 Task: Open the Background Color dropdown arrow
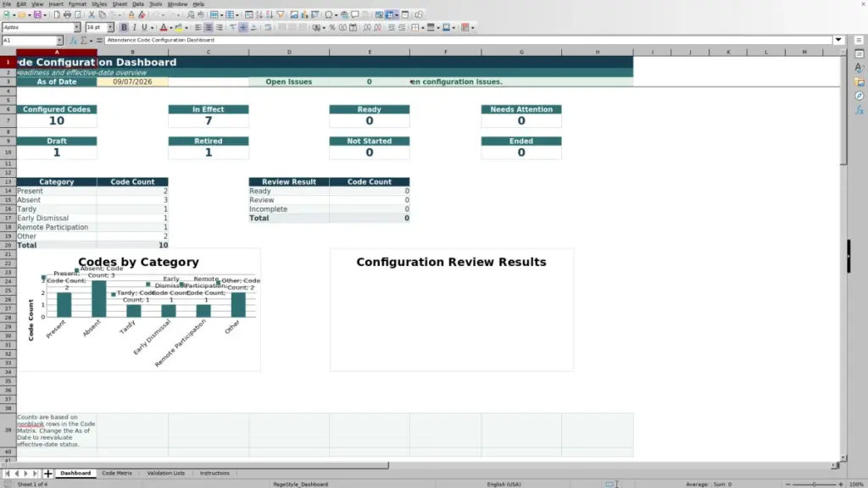[x=186, y=28]
